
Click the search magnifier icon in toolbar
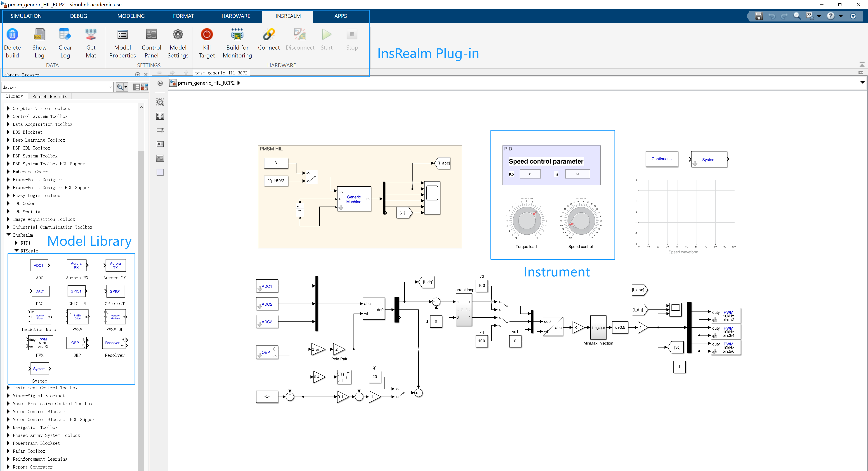[x=797, y=16]
